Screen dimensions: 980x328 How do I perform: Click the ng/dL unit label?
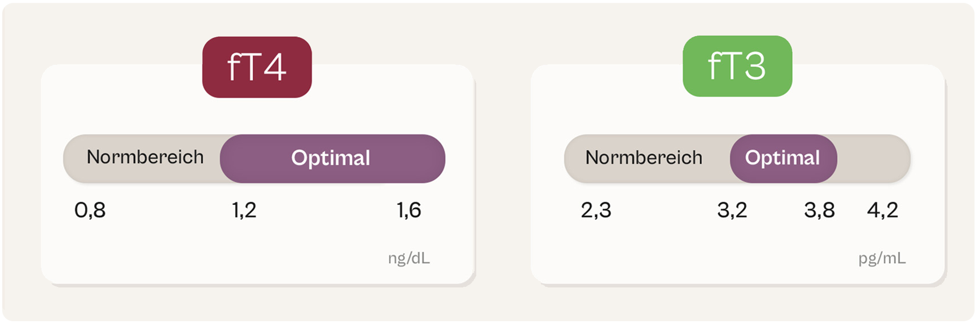(409, 259)
